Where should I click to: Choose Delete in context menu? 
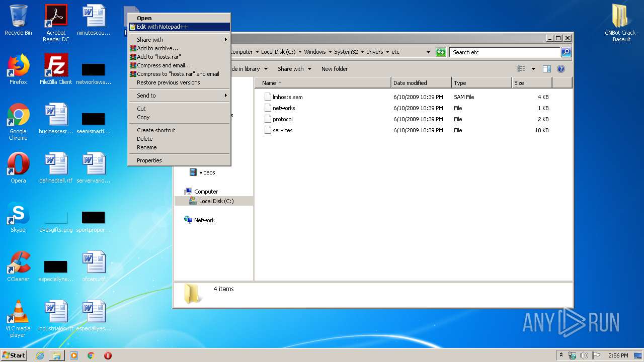click(x=179, y=139)
